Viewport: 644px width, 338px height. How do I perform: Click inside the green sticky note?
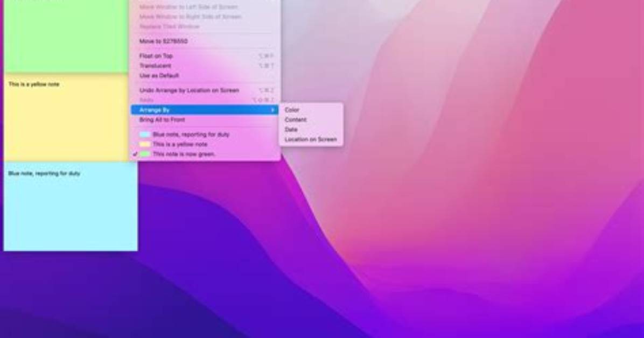pyautogui.click(x=66, y=36)
